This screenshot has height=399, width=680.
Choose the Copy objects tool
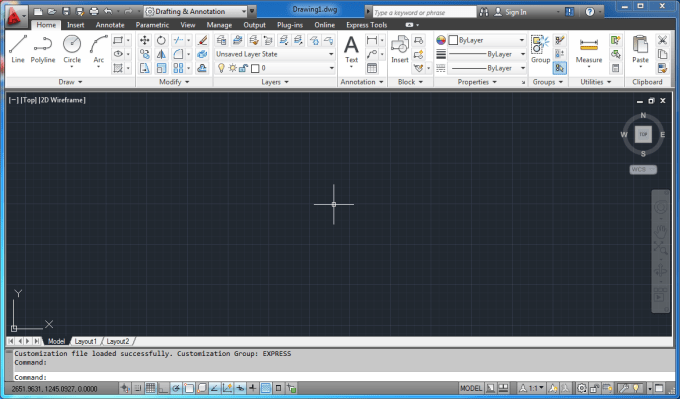[x=144, y=54]
